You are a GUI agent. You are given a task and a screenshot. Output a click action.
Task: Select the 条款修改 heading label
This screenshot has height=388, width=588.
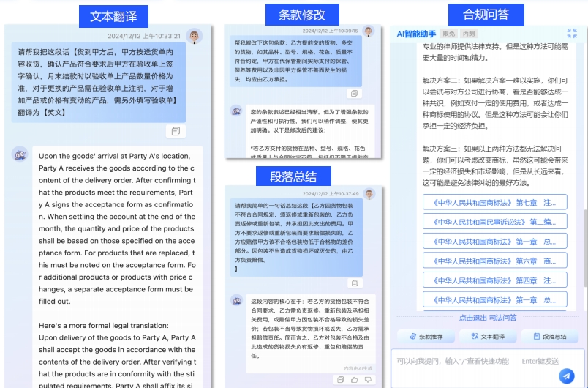pyautogui.click(x=302, y=15)
